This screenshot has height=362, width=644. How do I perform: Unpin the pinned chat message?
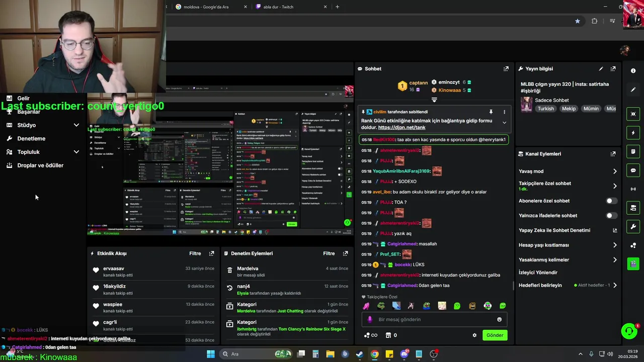coord(491,112)
